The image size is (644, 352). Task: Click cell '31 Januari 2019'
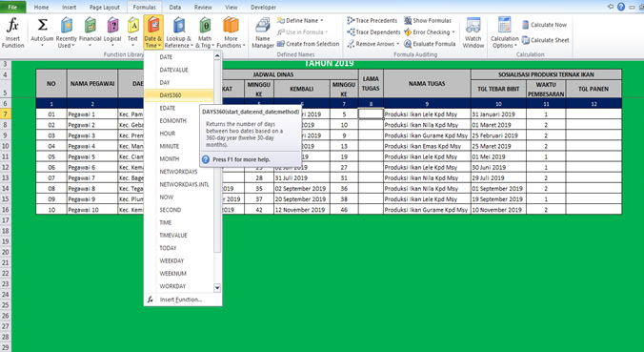point(498,114)
